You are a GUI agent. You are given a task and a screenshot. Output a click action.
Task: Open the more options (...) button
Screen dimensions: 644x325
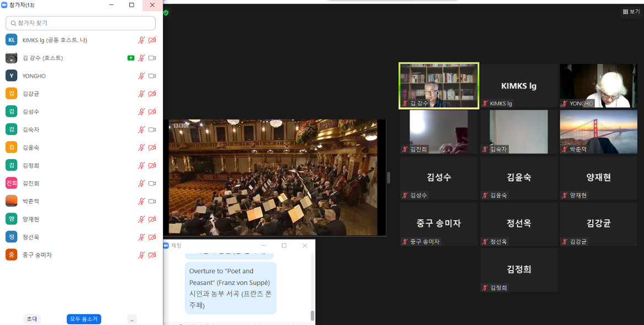(132, 319)
